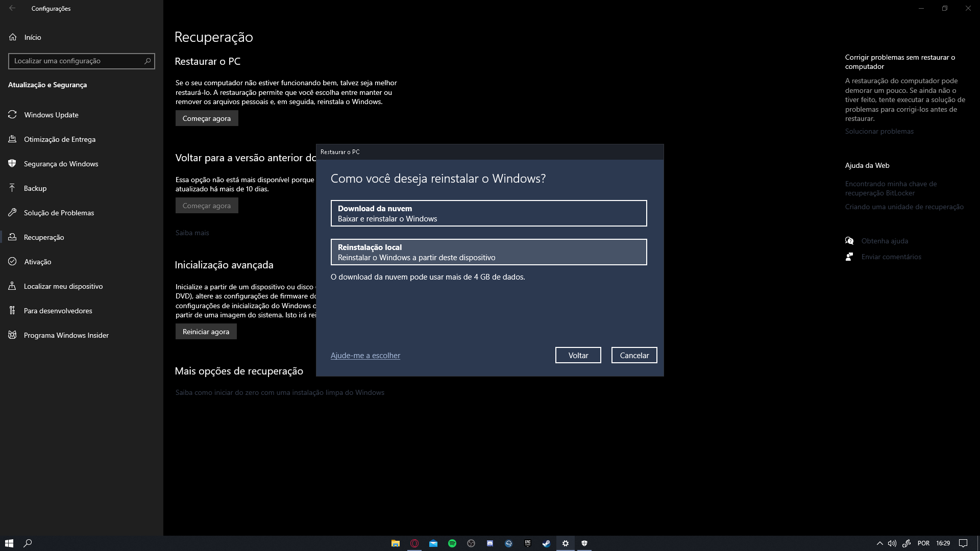Viewport: 980px width, 551px height.
Task: Open the volume control in the tray
Action: click(892, 543)
